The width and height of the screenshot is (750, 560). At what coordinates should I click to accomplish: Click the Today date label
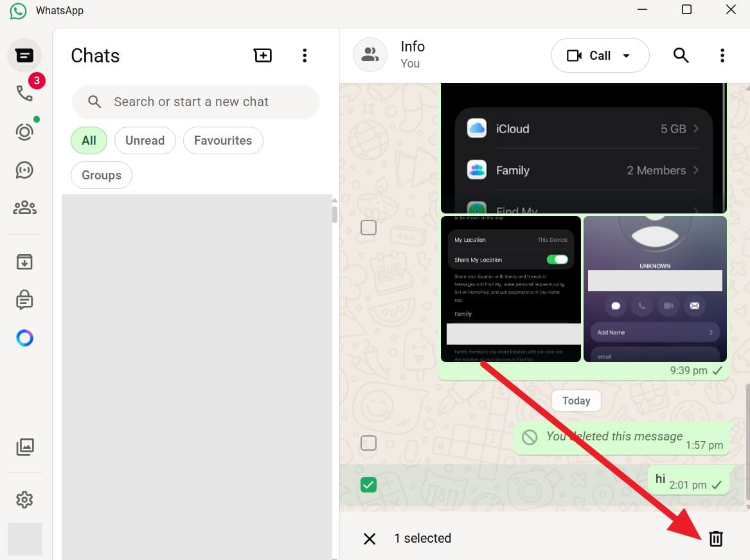[576, 401]
